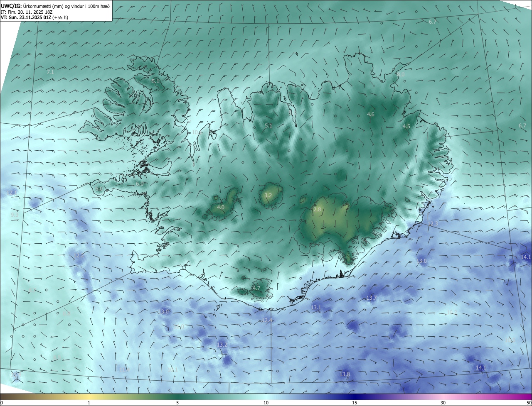Click the color scale label "10"
The width and height of the screenshot is (532, 406).
[x=266, y=403]
